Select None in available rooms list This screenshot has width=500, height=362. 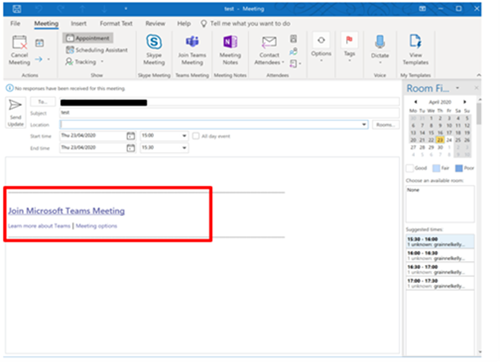[x=413, y=190]
